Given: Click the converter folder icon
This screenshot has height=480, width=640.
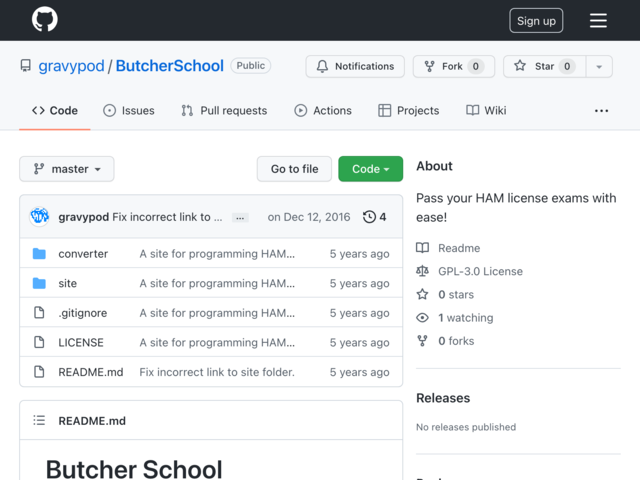Looking at the screenshot, I should [39, 254].
